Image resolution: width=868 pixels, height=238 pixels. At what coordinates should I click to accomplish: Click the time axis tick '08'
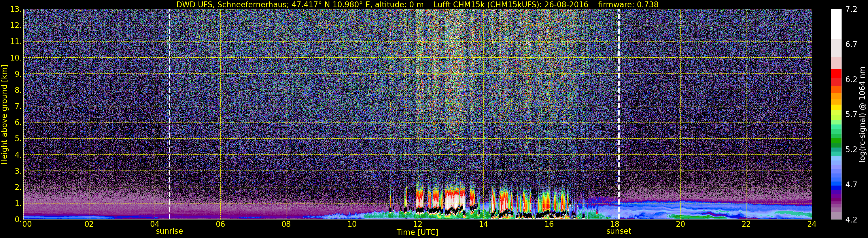tap(286, 224)
